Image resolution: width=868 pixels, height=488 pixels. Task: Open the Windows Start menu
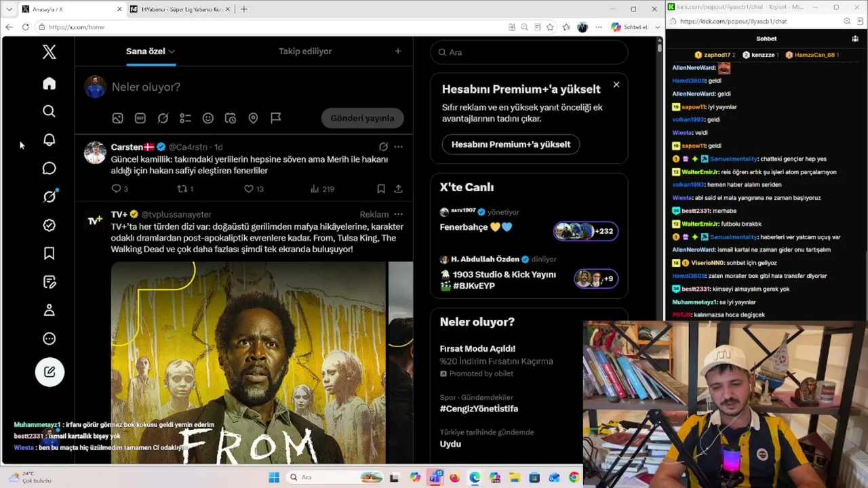click(x=274, y=477)
